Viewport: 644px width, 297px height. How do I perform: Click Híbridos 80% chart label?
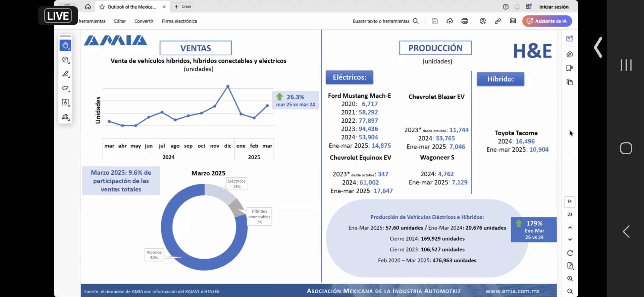pos(154,255)
